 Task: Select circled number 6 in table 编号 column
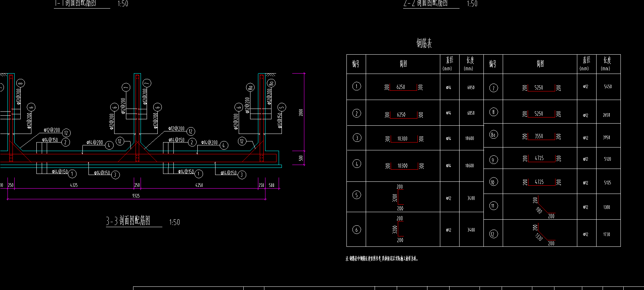[356, 230]
